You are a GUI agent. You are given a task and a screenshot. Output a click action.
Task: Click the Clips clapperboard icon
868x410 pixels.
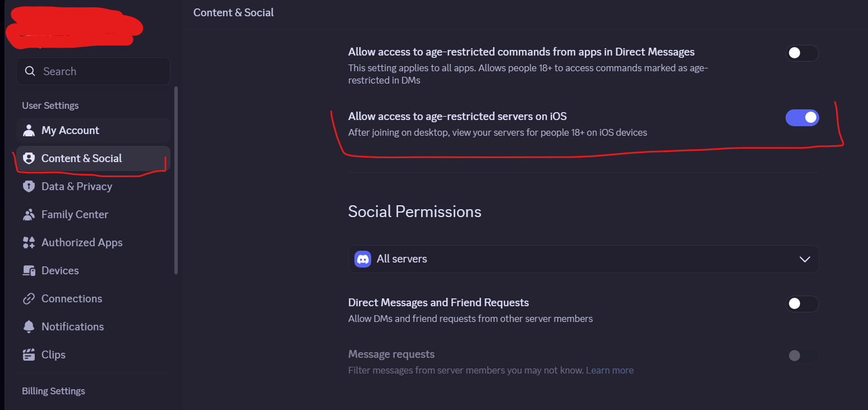[29, 354]
